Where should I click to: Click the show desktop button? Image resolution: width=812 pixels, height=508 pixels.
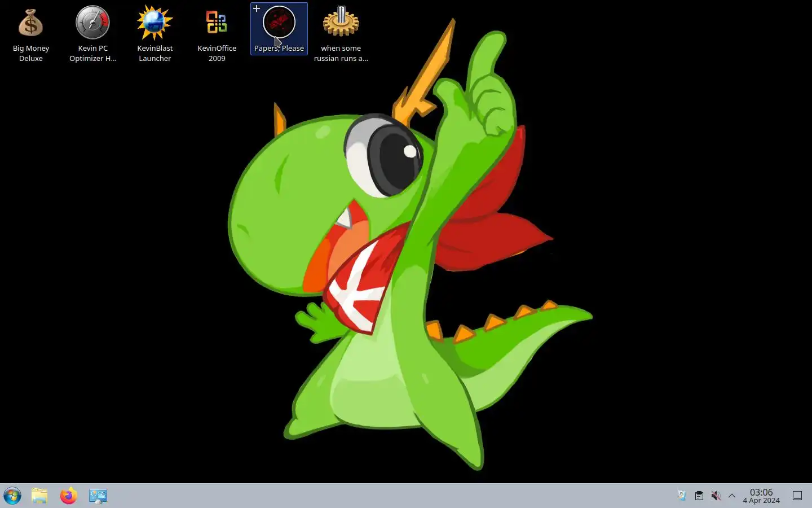point(797,496)
